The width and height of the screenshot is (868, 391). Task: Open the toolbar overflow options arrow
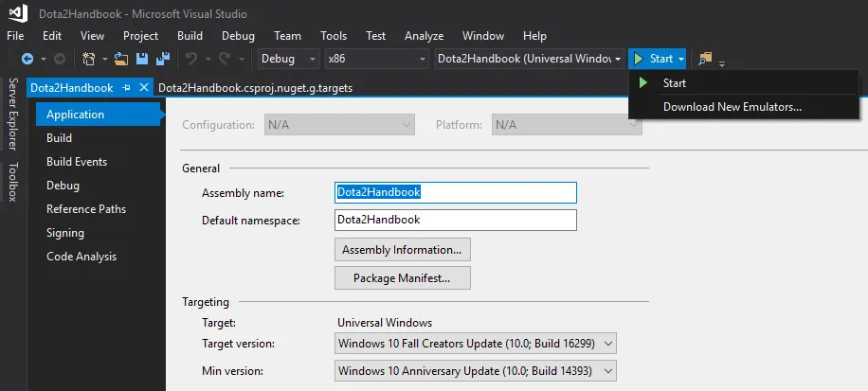722,64
